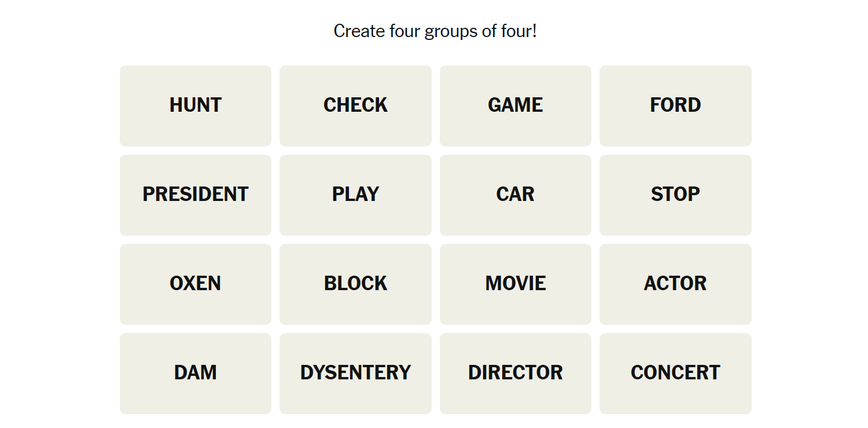This screenshot has height=428, width=868.
Task: Click the DIRECTOR tile
Action: (x=515, y=373)
